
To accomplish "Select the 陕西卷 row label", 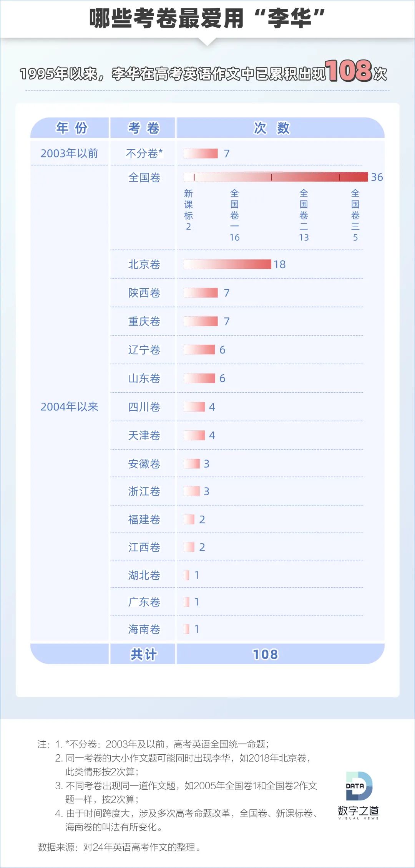I will click(144, 293).
